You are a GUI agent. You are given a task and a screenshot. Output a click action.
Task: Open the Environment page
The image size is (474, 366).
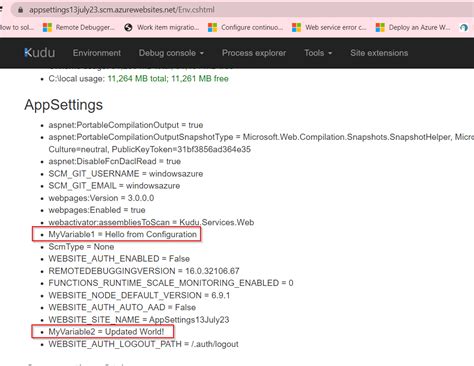[x=97, y=53]
